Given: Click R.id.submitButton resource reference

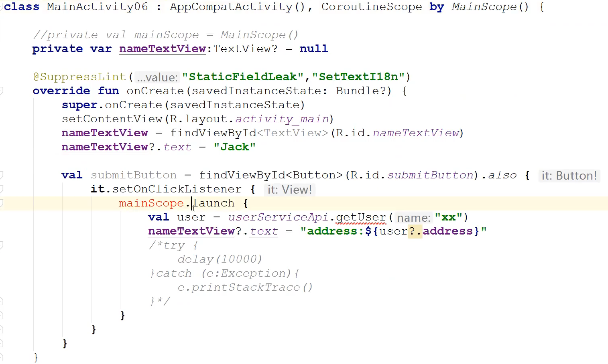Looking at the screenshot, I should click(x=430, y=175).
